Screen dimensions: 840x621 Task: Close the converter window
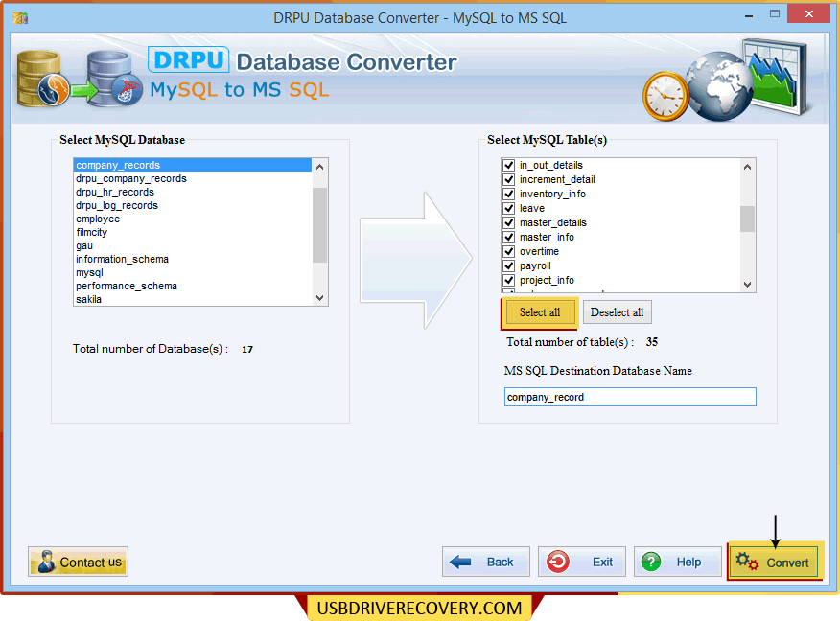(809, 14)
